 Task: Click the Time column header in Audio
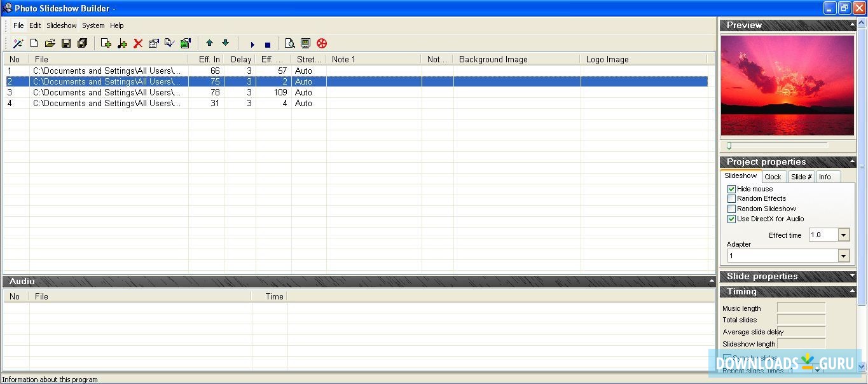[269, 296]
